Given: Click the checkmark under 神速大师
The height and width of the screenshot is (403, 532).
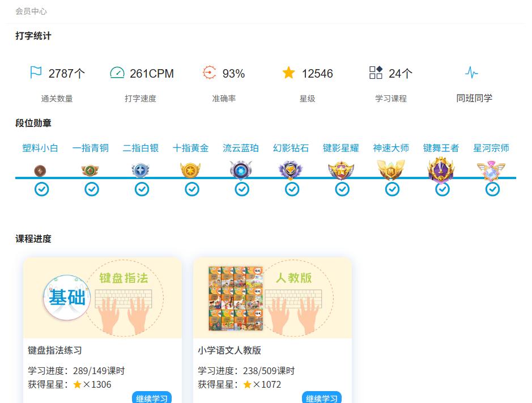Looking at the screenshot, I should pyautogui.click(x=392, y=189).
